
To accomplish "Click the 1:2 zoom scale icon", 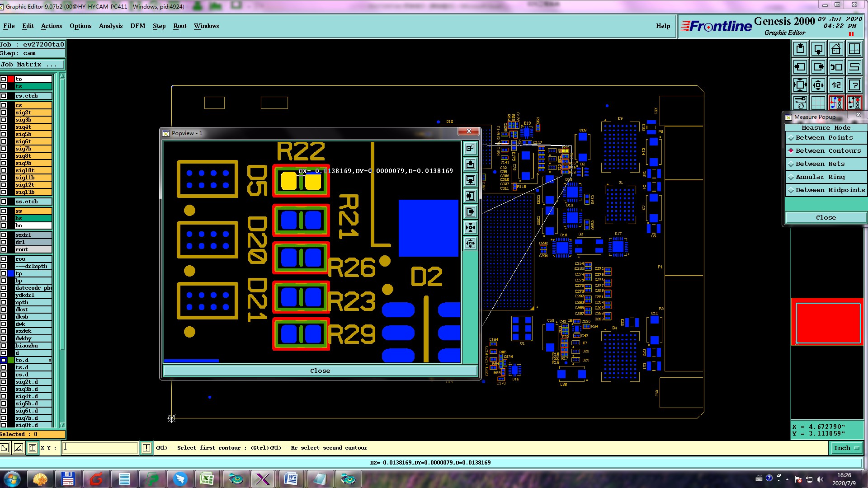I will [x=836, y=85].
